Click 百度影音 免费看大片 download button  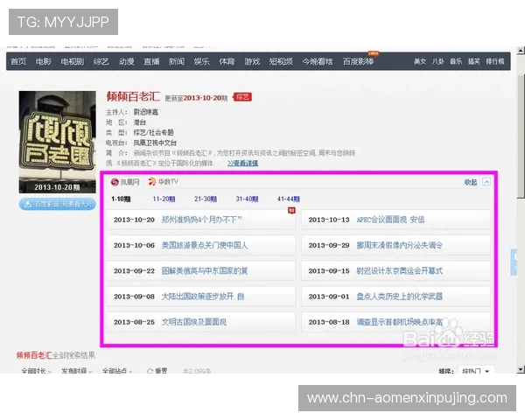[57, 204]
